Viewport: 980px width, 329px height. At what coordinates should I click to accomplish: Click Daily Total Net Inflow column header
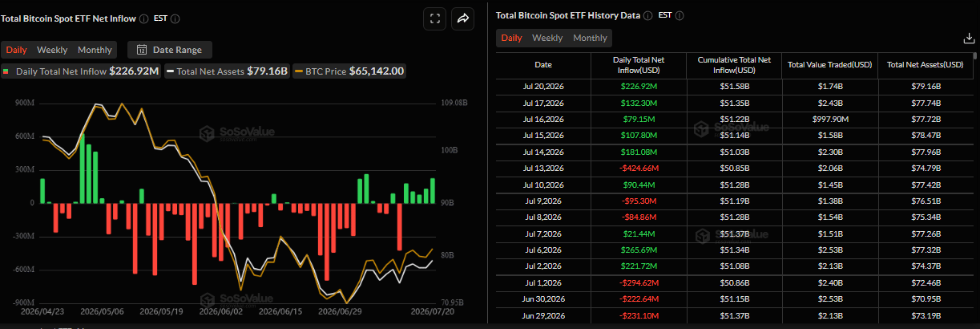tap(638, 64)
